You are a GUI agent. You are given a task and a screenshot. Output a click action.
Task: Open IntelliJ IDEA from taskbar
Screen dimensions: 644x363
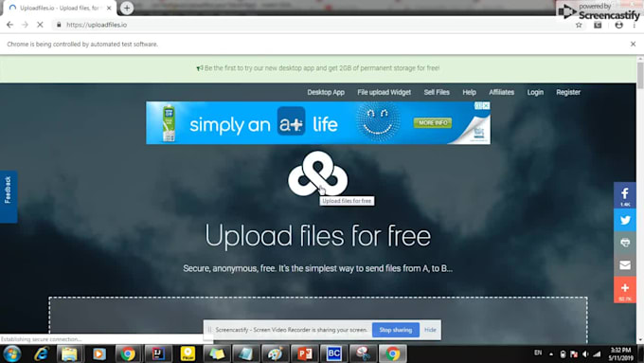pyautogui.click(x=158, y=354)
